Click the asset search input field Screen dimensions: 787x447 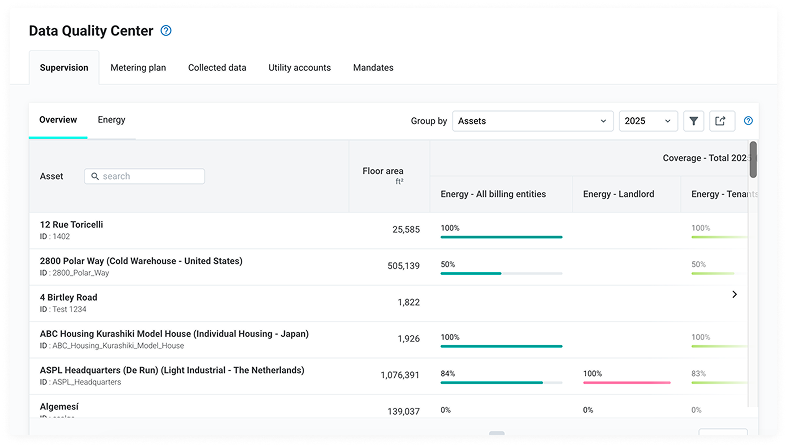(145, 176)
